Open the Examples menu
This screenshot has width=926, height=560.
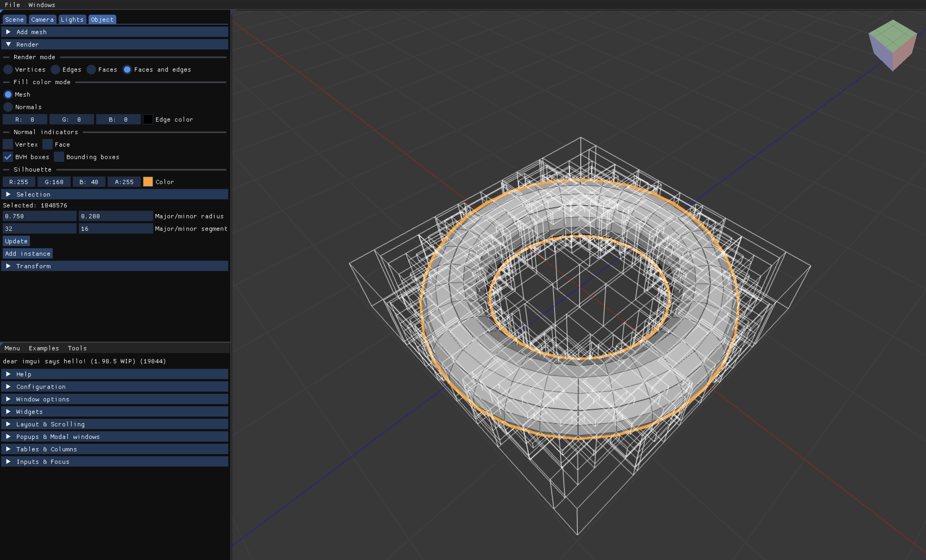click(43, 348)
